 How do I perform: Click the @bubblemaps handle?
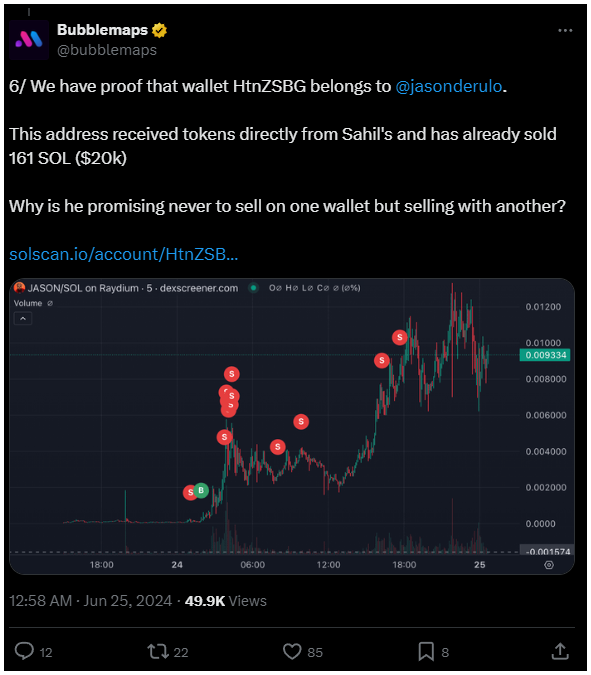(x=107, y=50)
